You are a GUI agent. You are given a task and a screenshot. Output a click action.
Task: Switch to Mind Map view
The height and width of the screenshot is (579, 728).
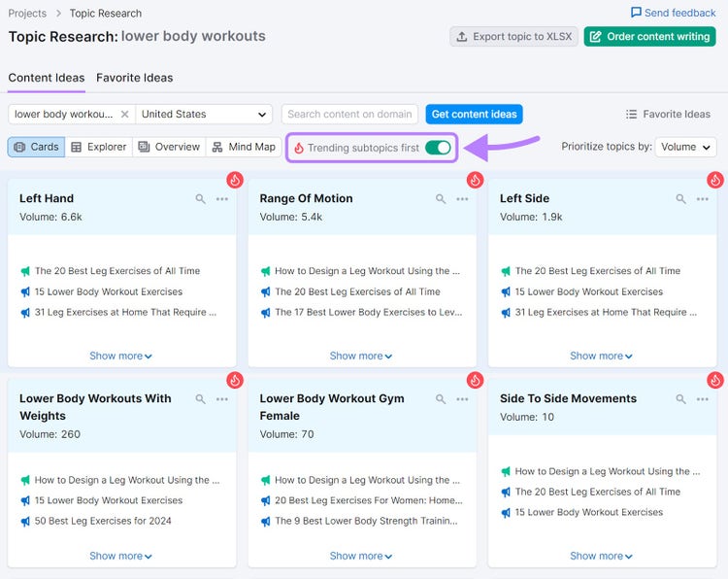click(x=244, y=147)
